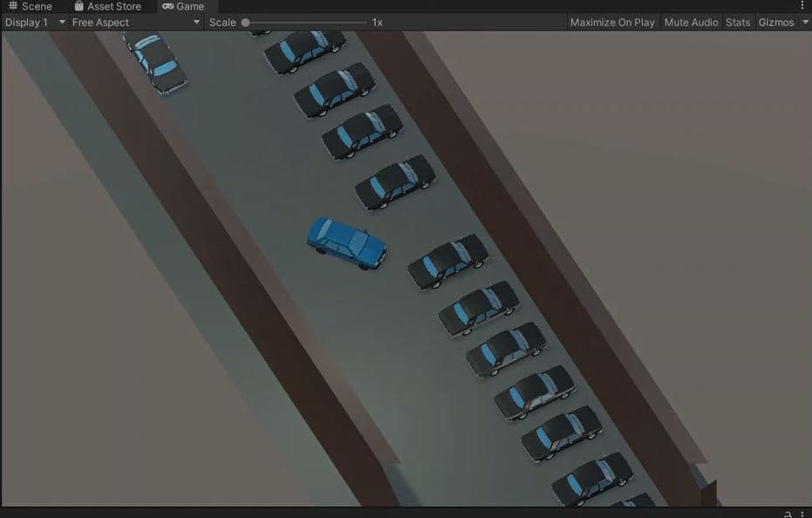Click the blue player car in the Game view
812x518 pixels.
click(345, 242)
